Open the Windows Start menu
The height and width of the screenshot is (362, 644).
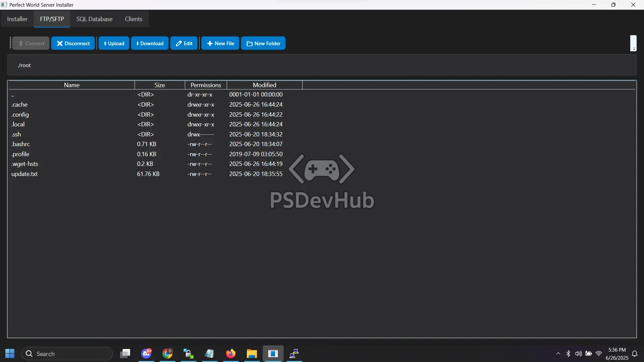tap(10, 354)
